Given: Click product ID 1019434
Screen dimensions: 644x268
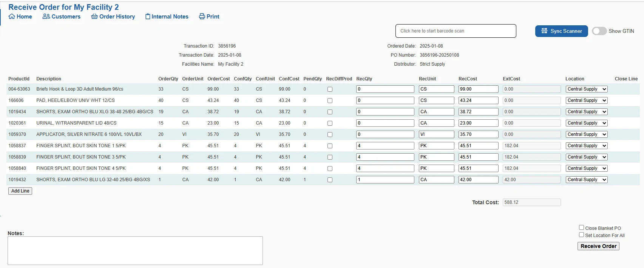Looking at the screenshot, I should pyautogui.click(x=17, y=112).
